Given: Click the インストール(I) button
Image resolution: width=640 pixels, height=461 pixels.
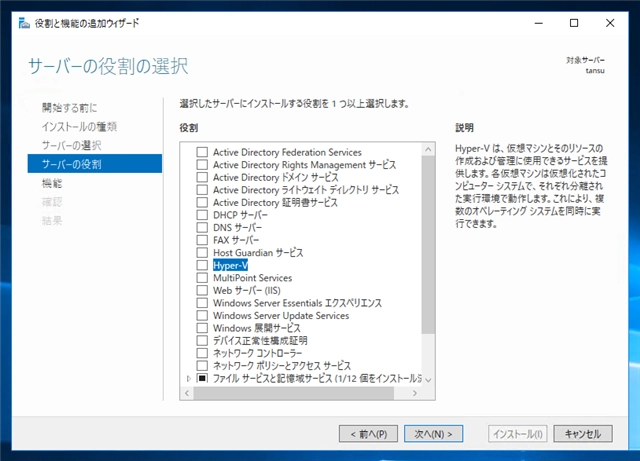Looking at the screenshot, I should [x=518, y=434].
